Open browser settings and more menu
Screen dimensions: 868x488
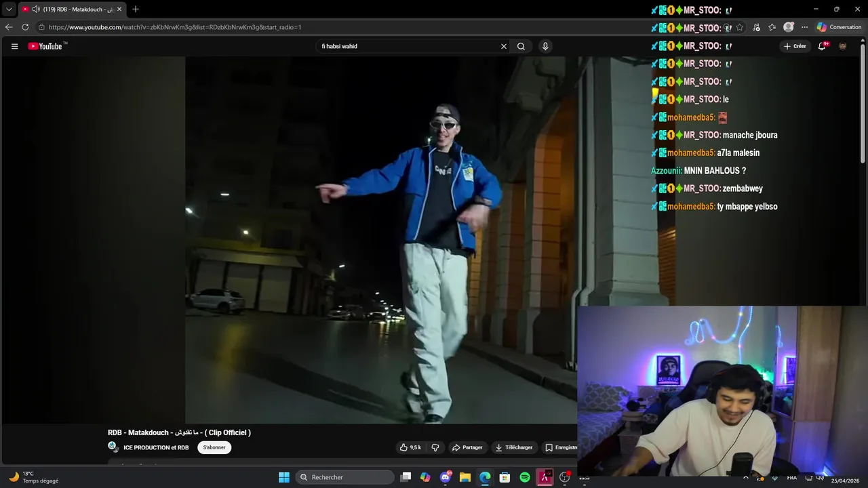(x=804, y=27)
